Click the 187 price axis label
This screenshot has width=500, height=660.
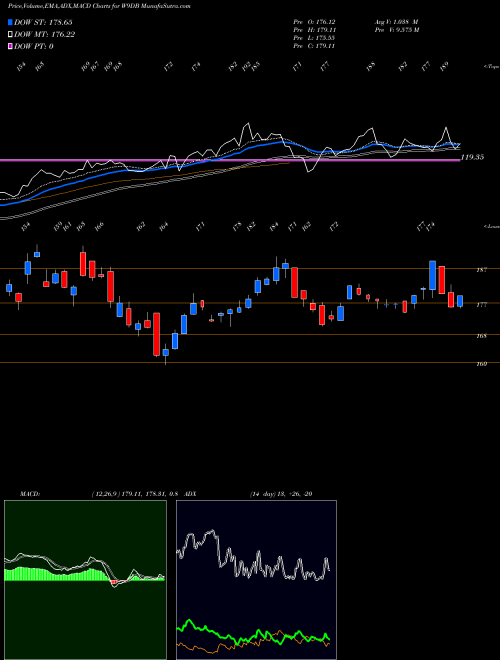482,270
